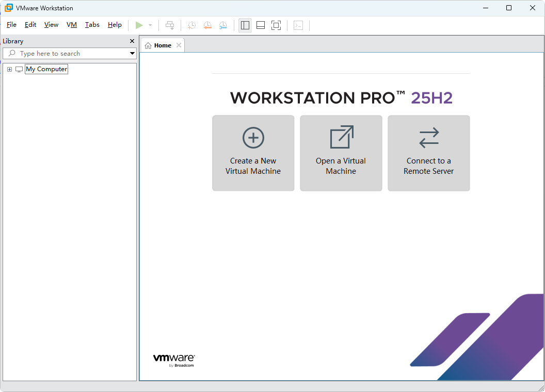Enter full screen mode via toolbar icon
Viewport: 545px width, 392px height.
pyautogui.click(x=276, y=25)
